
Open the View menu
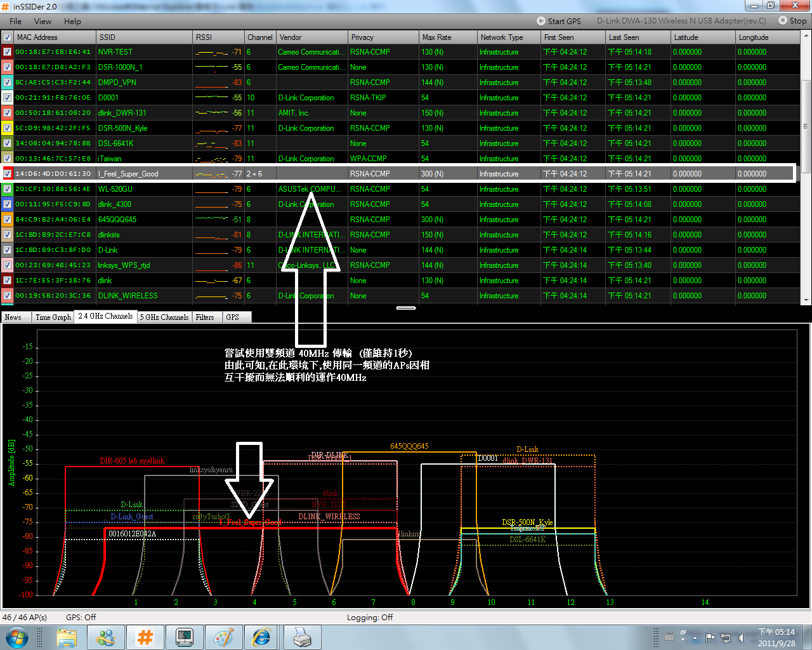click(43, 21)
